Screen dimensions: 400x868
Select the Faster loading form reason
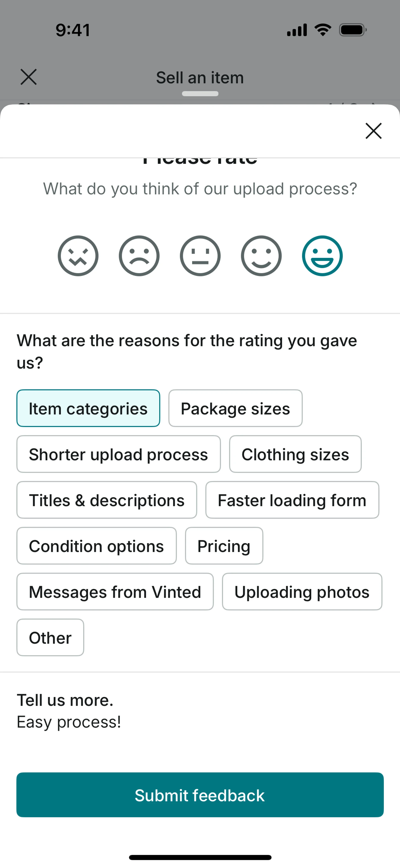pos(292,500)
